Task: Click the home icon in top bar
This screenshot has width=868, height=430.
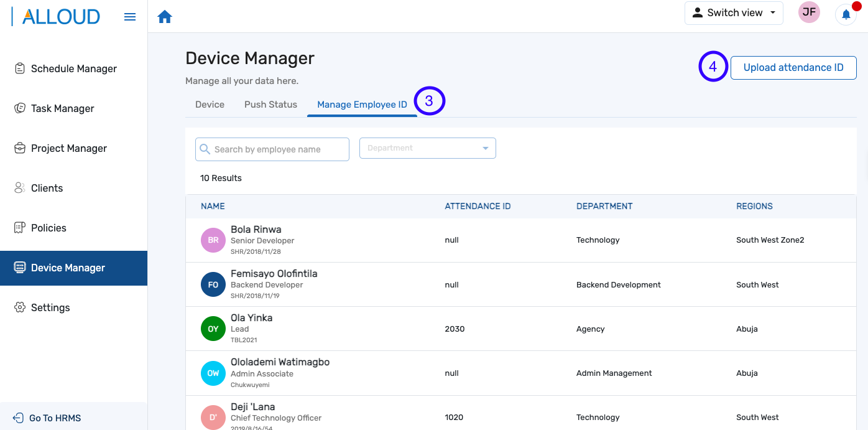Action: tap(165, 17)
